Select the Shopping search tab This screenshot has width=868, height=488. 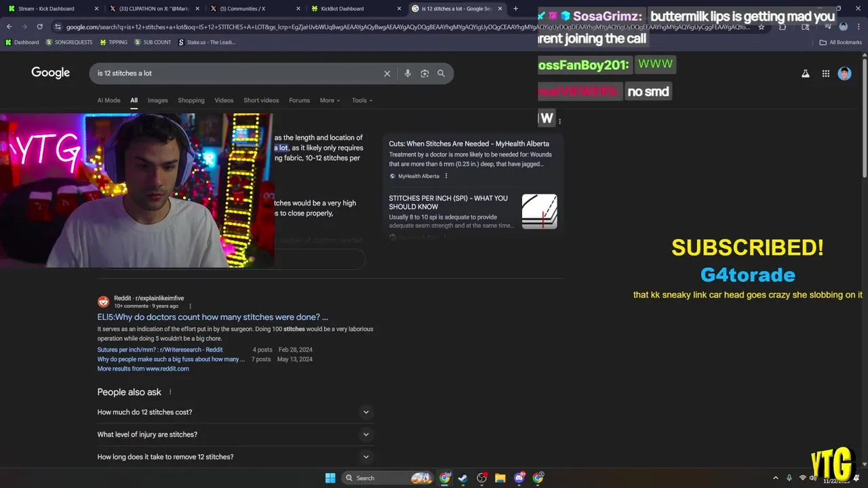click(x=191, y=100)
